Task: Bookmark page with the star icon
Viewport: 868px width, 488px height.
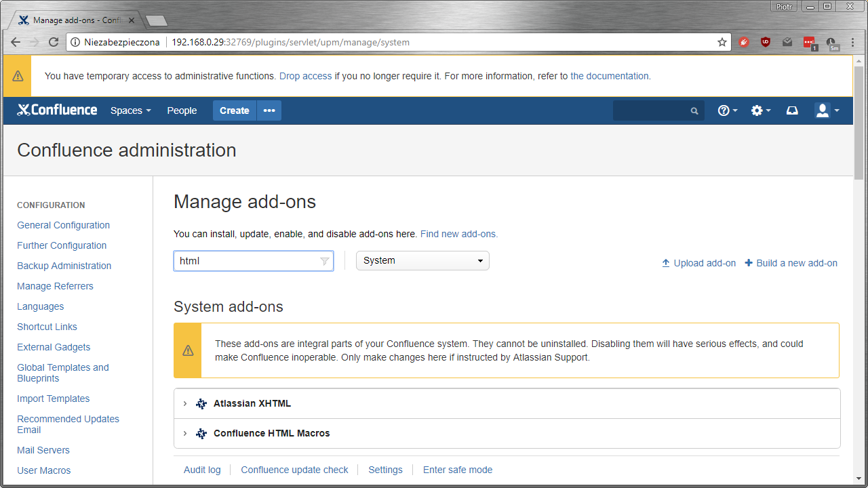Action: pyautogui.click(x=722, y=42)
